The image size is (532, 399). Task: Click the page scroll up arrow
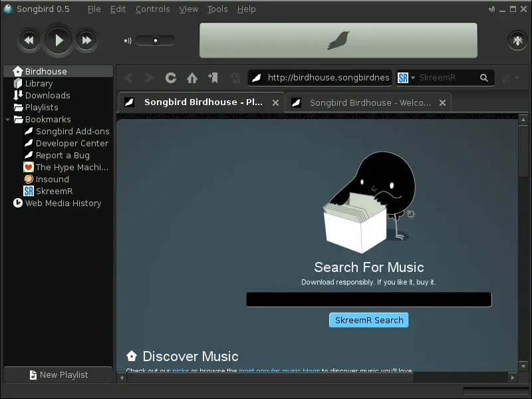coord(523,120)
